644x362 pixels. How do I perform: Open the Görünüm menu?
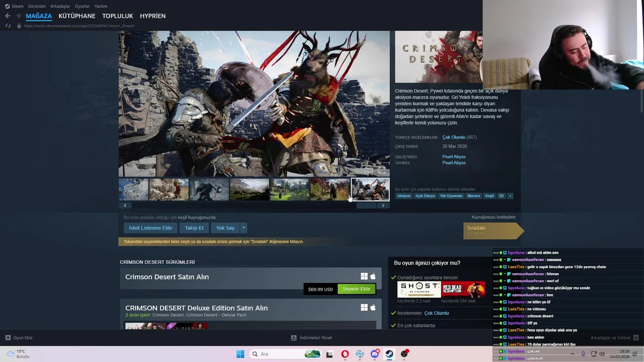coord(37,6)
